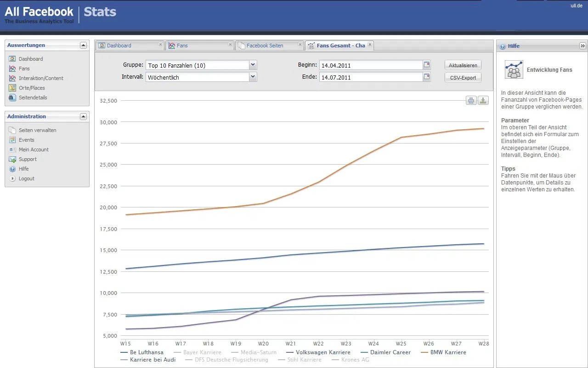The image size is (588, 368).
Task: Click the Gruppe field showing Top 10 Fanzahlen
Action: [x=198, y=65]
